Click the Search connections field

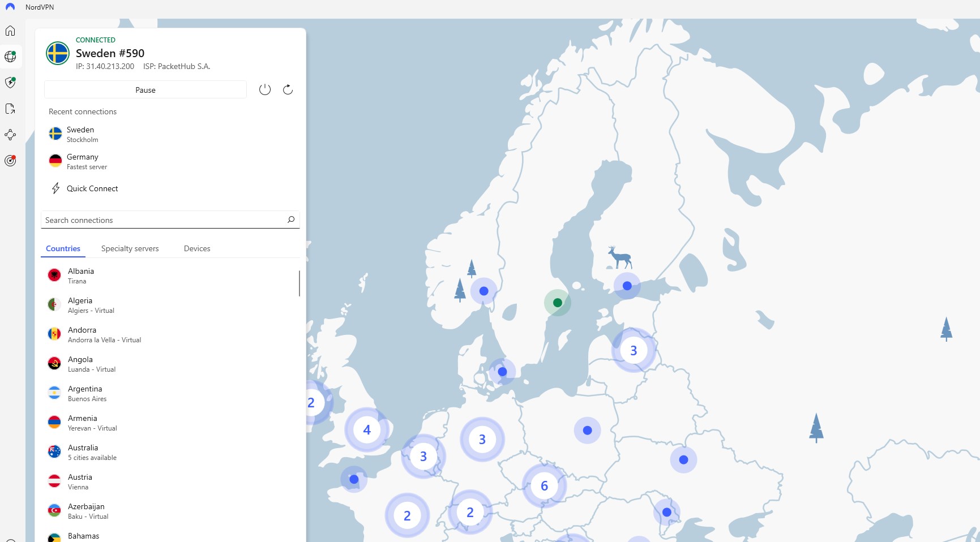pyautogui.click(x=170, y=220)
